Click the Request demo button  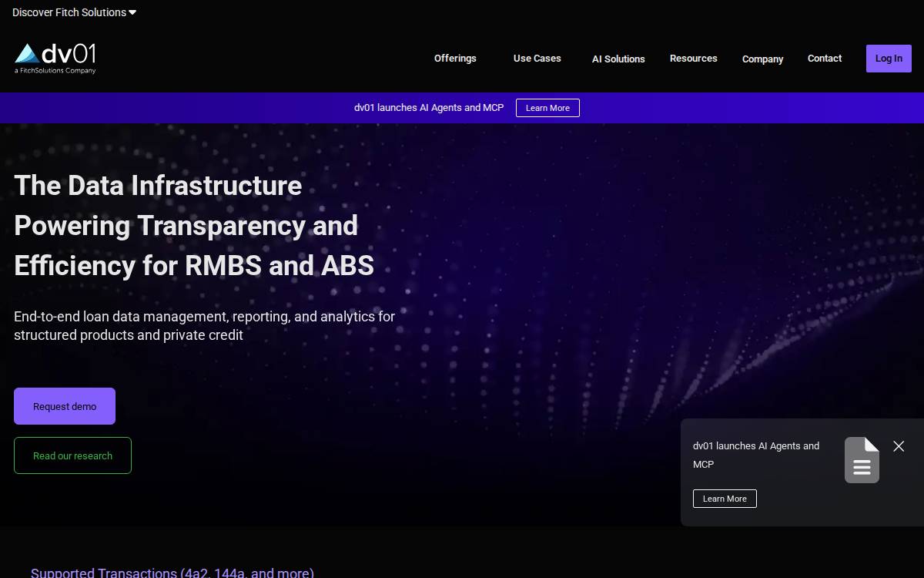click(65, 406)
